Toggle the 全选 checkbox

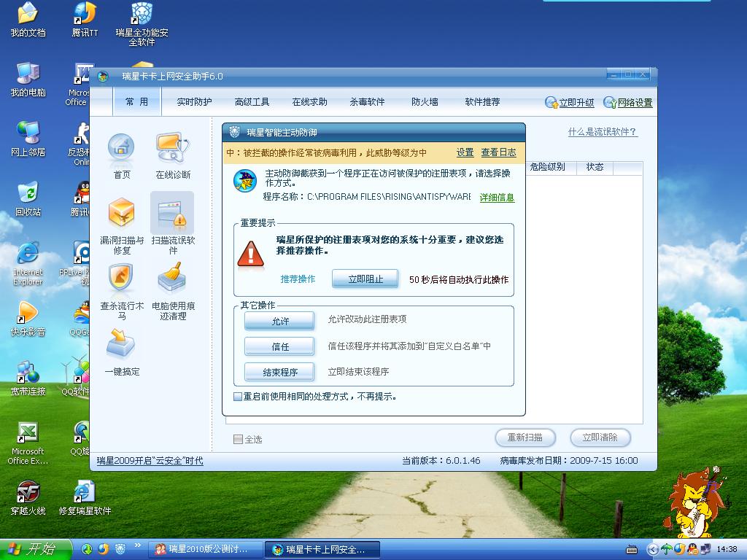click(238, 439)
